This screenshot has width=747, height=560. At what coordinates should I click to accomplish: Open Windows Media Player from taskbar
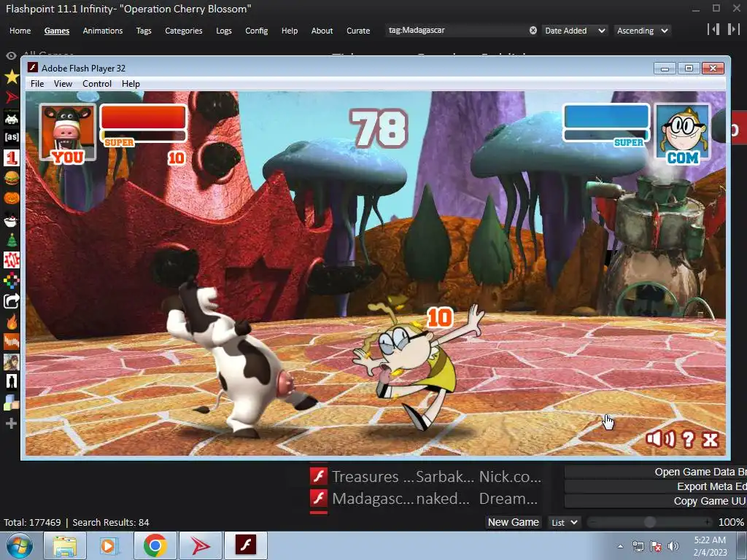point(108,545)
